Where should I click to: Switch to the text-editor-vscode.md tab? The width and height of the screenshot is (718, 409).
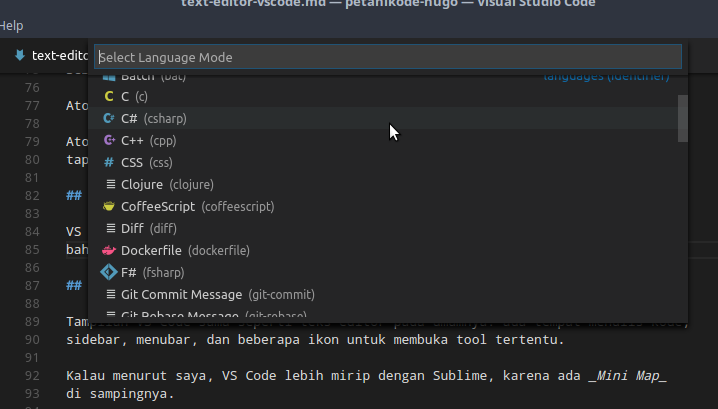(x=50, y=55)
